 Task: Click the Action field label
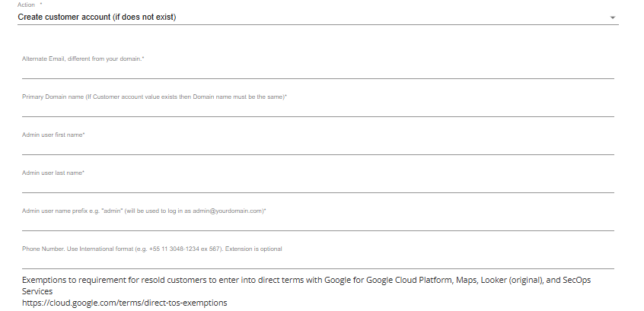tap(27, 5)
